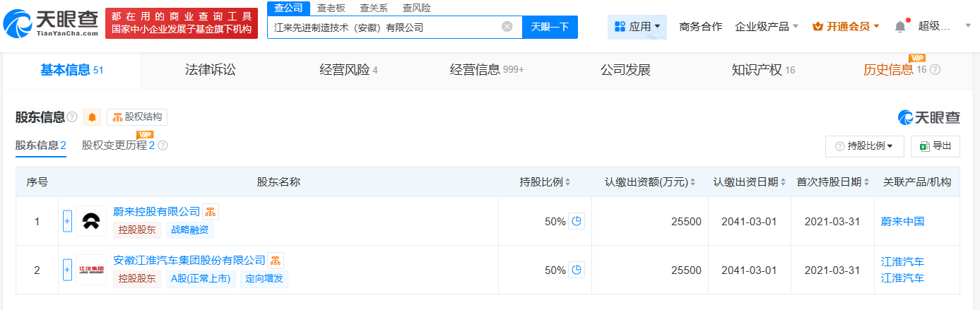This screenshot has height=310, width=980.
Task: Click the company name search input field
Action: (385, 27)
